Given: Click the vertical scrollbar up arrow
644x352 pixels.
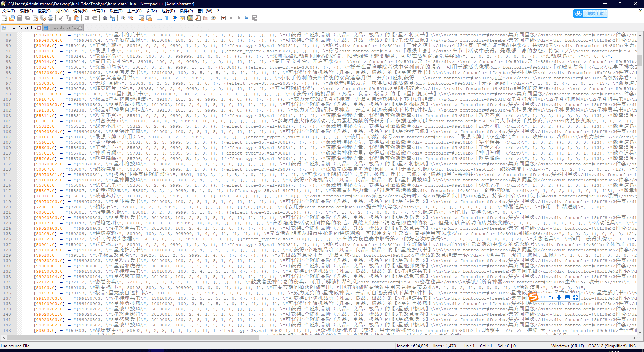Looking at the screenshot, I should (640, 35).
